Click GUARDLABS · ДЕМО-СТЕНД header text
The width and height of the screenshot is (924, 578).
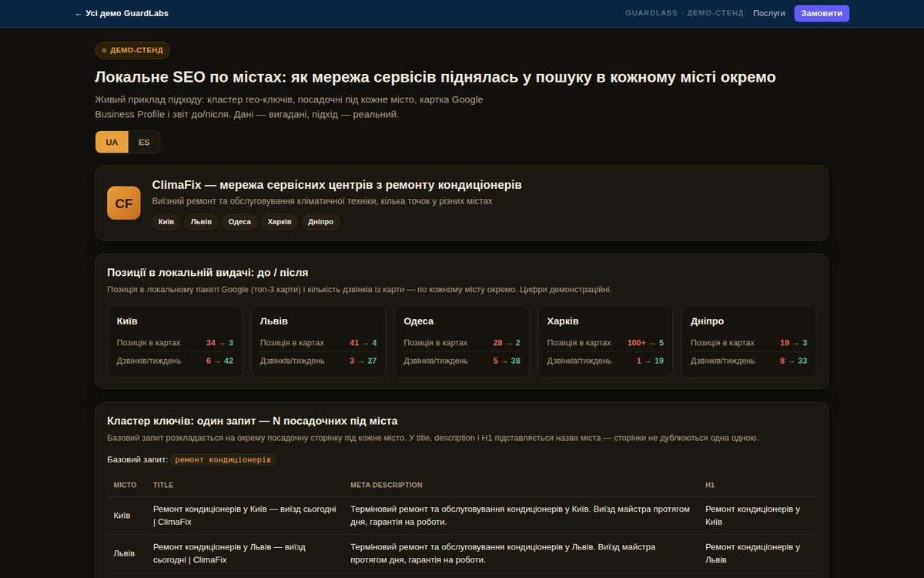pyautogui.click(x=685, y=13)
